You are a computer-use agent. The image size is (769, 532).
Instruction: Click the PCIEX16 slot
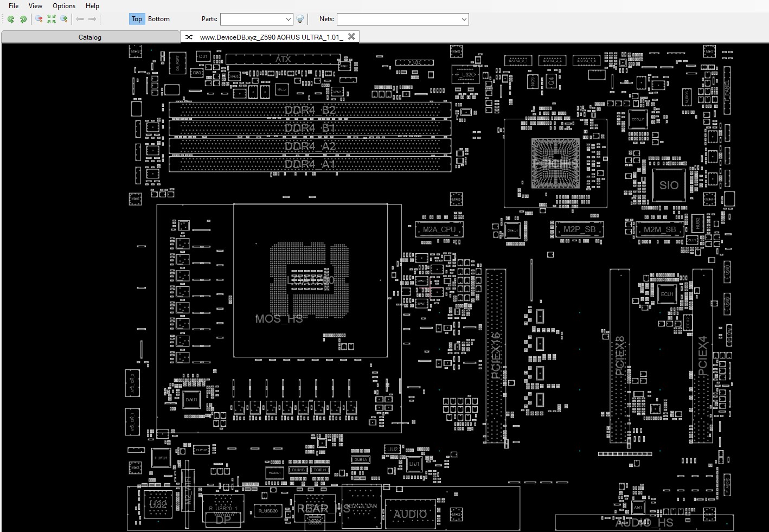coord(496,356)
